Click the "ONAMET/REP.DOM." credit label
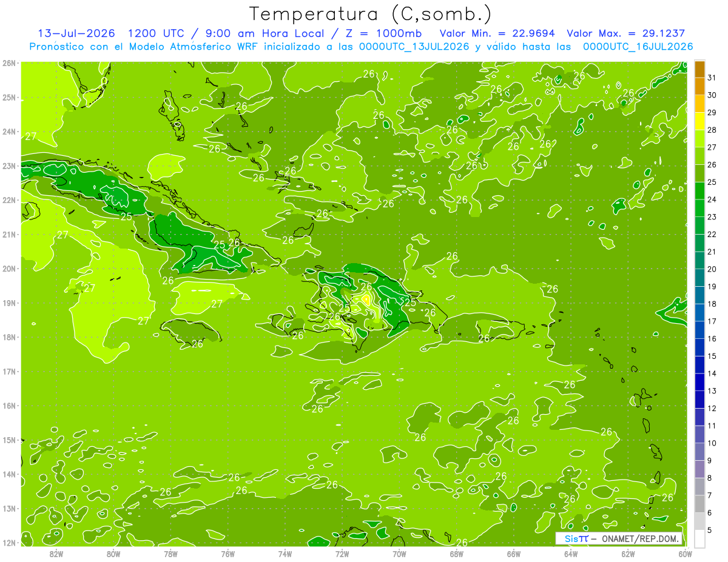This screenshot has width=728, height=562. point(641,538)
